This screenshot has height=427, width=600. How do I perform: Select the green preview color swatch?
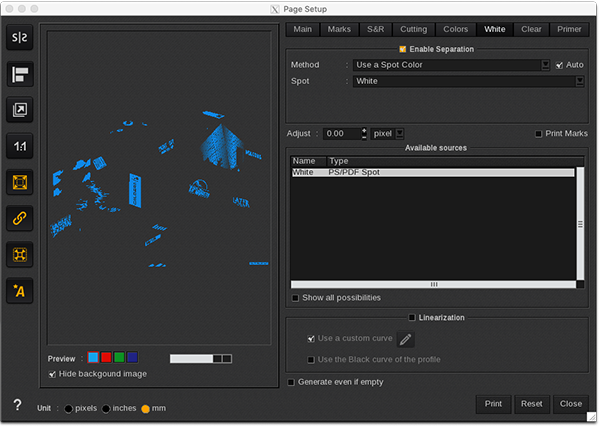(x=119, y=357)
